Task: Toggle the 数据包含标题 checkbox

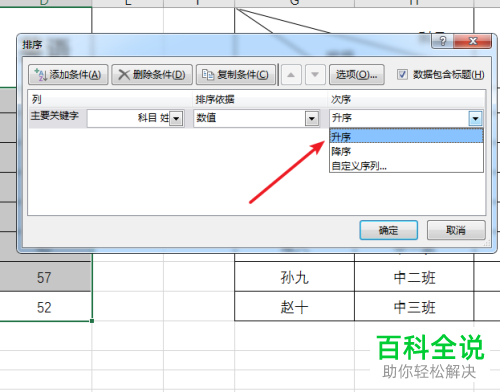Action: pos(402,74)
